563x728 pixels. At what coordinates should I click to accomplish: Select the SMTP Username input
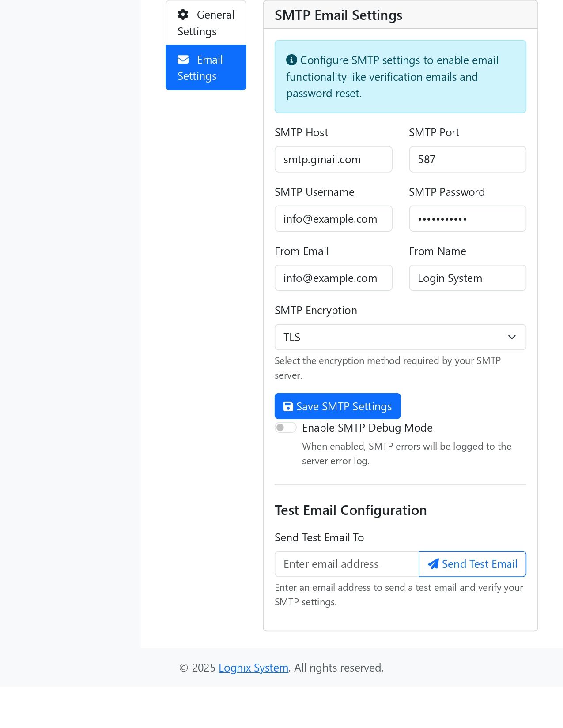[333, 219]
